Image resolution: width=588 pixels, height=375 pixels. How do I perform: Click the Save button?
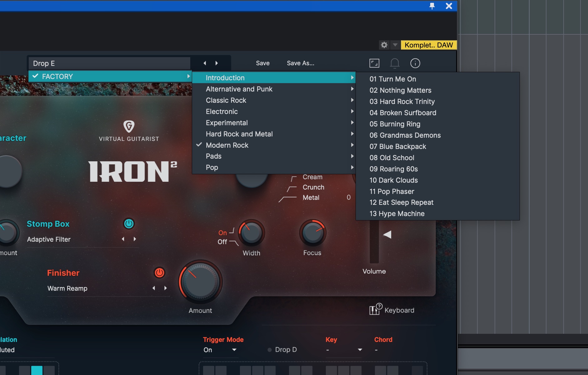pos(262,63)
